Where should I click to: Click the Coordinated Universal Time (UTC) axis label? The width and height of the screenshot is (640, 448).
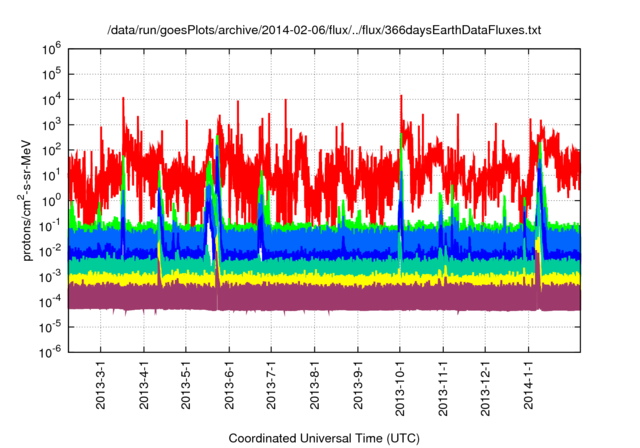323,439
